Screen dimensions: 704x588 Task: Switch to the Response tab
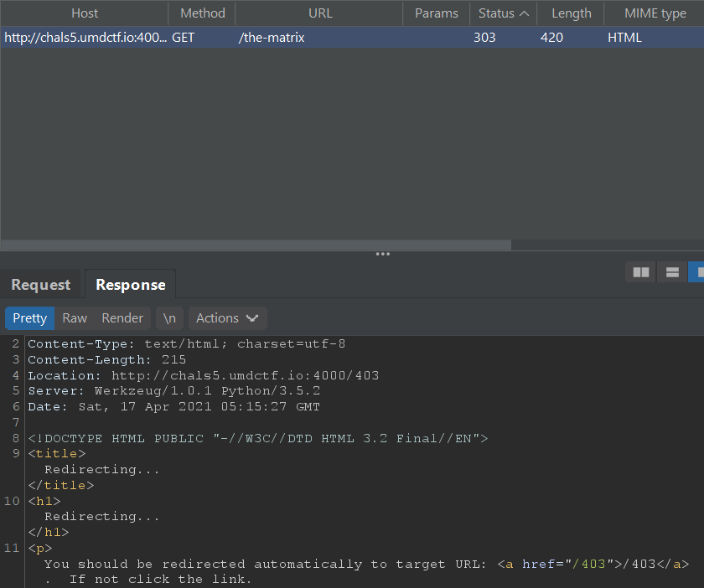[131, 285]
